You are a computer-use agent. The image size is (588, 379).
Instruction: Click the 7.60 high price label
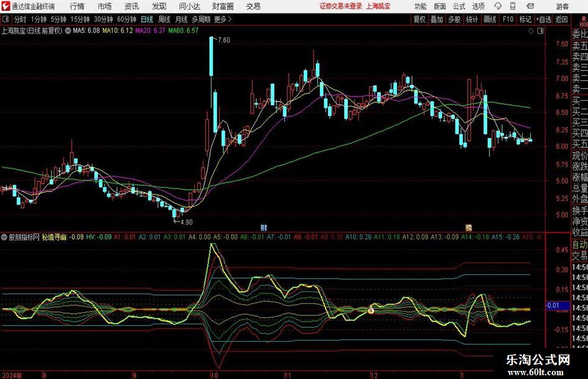(x=223, y=40)
